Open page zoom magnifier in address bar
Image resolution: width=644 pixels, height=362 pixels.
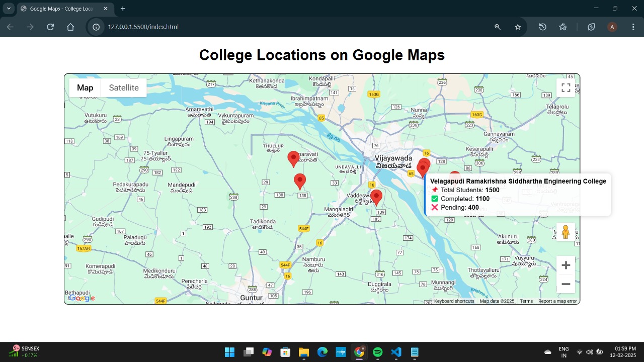pyautogui.click(x=498, y=27)
